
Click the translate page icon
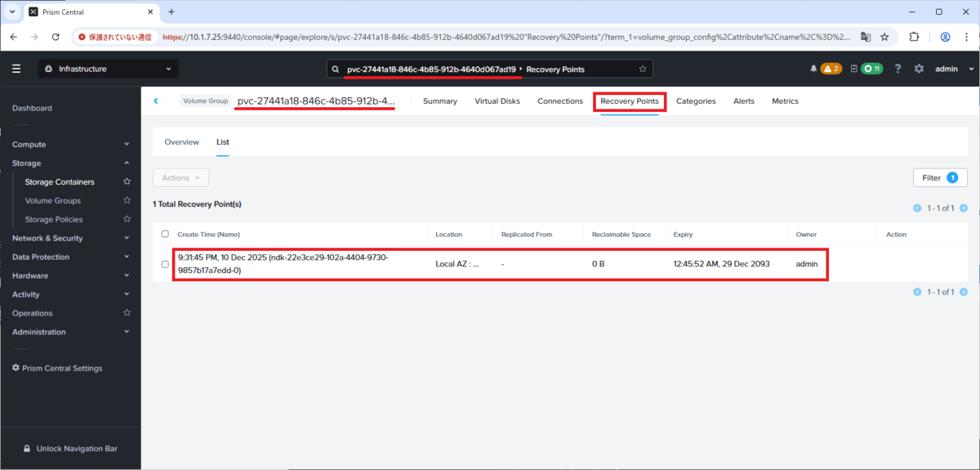click(x=866, y=37)
